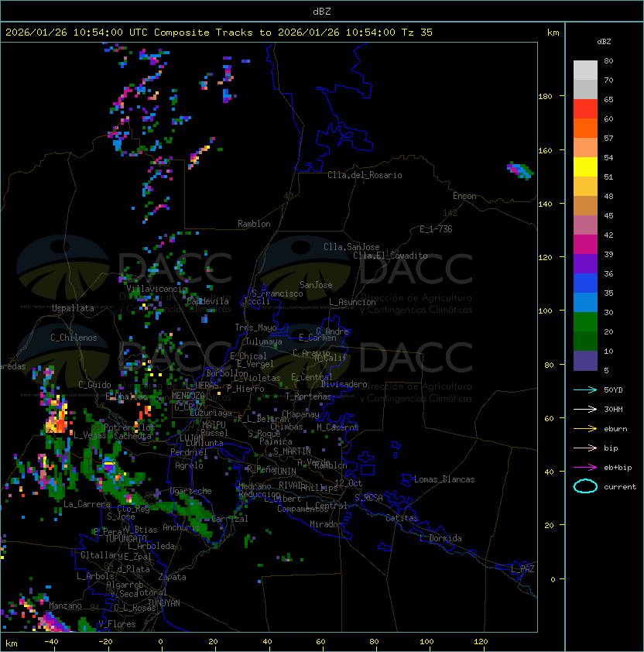Image resolution: width=644 pixels, height=652 pixels.
Task: Click the Zapata location label
Action: pos(172,577)
